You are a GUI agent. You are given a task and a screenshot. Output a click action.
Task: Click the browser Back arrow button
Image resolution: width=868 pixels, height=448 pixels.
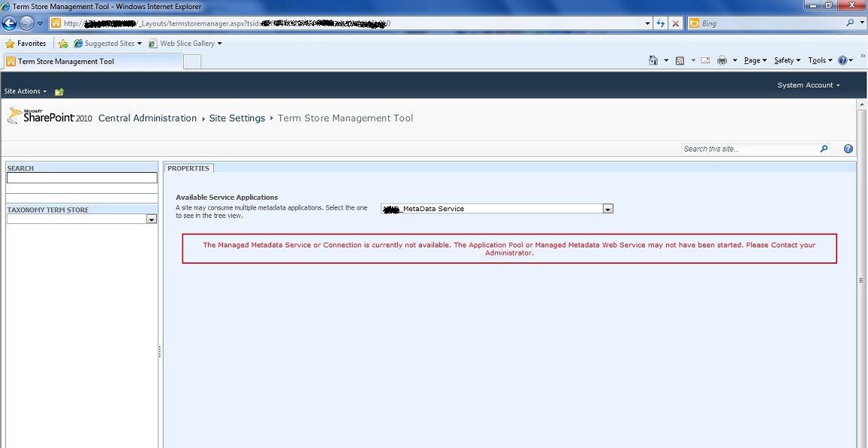(9, 23)
